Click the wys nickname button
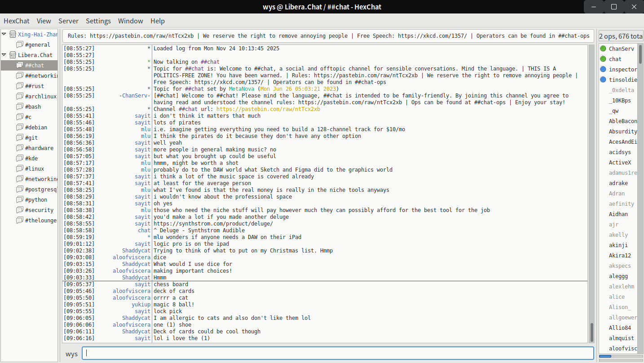The width and height of the screenshot is (644, 363). (71, 354)
